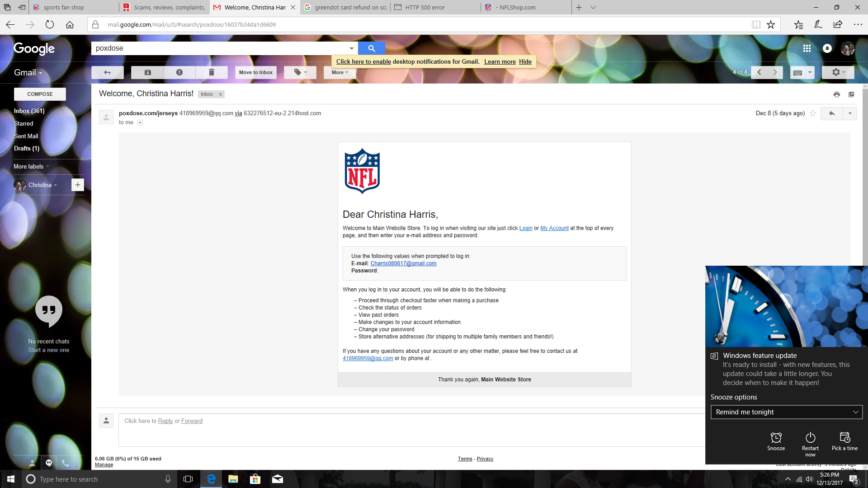868x488 pixels.
Task: Open browser reading view icon
Action: (756, 25)
